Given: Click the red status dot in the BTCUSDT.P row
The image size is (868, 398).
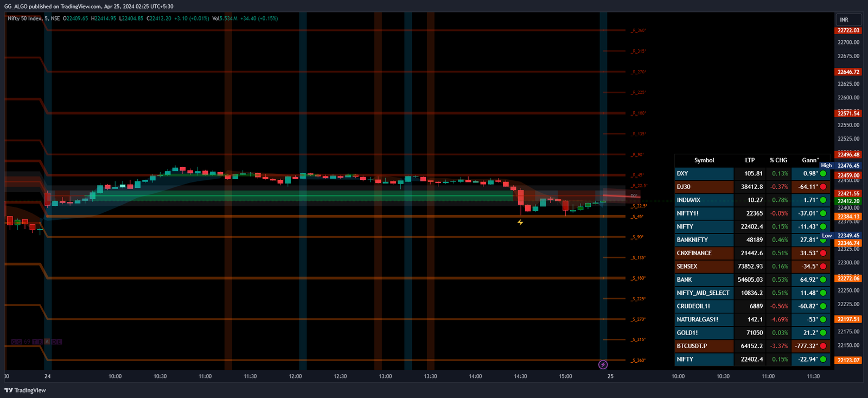Looking at the screenshot, I should [x=823, y=346].
